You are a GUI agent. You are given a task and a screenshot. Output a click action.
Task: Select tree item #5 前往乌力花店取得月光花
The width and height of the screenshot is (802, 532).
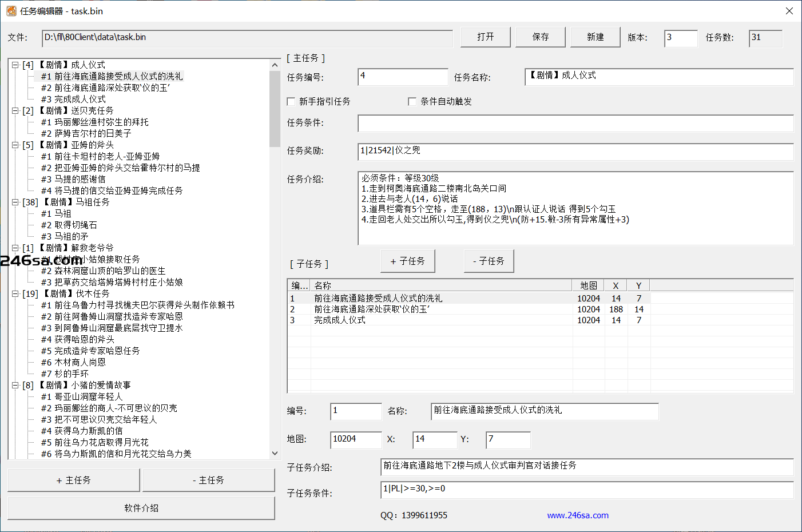click(94, 442)
